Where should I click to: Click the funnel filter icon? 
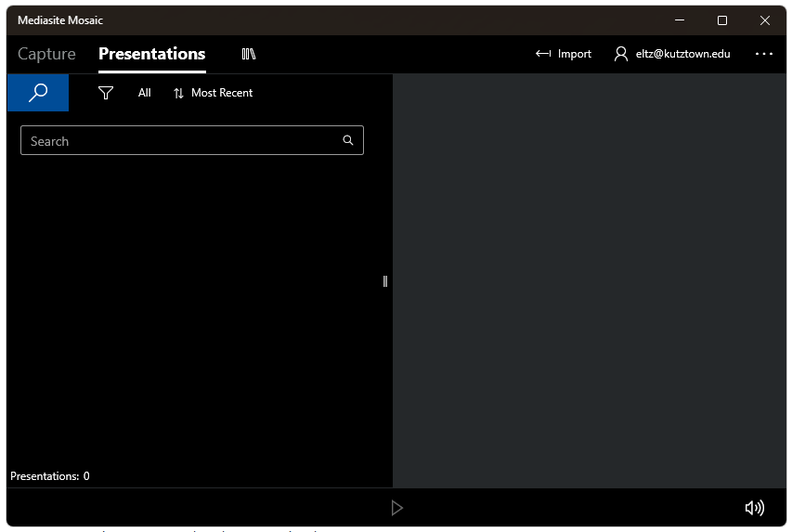(106, 93)
